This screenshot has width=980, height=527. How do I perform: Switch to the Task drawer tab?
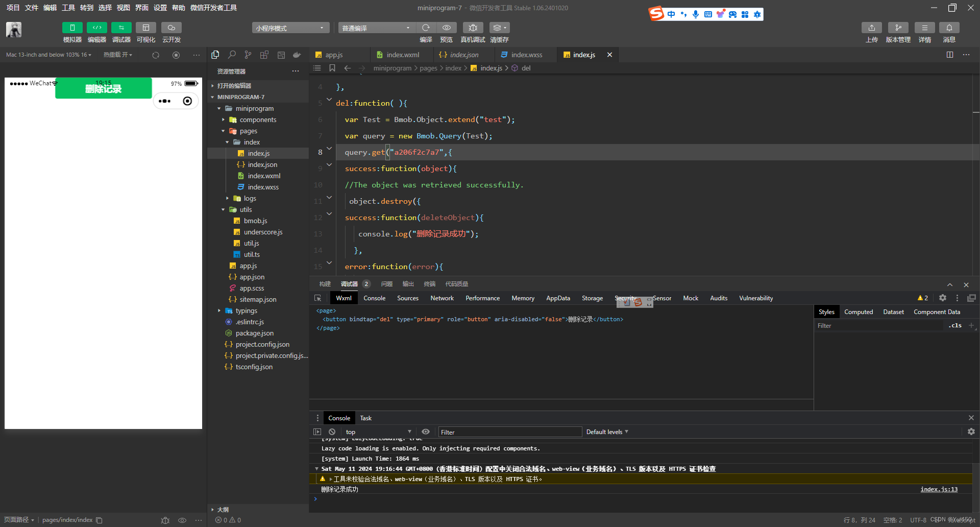[x=366, y=418]
